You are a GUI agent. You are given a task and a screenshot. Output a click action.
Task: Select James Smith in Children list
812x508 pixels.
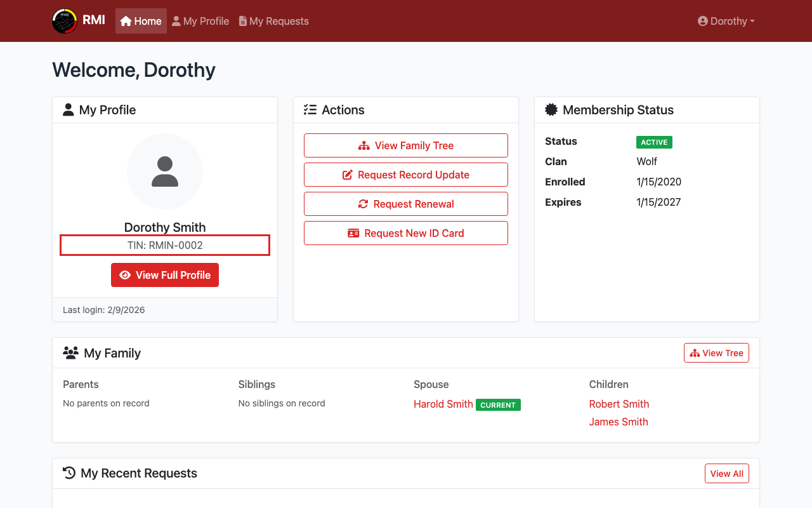click(618, 422)
